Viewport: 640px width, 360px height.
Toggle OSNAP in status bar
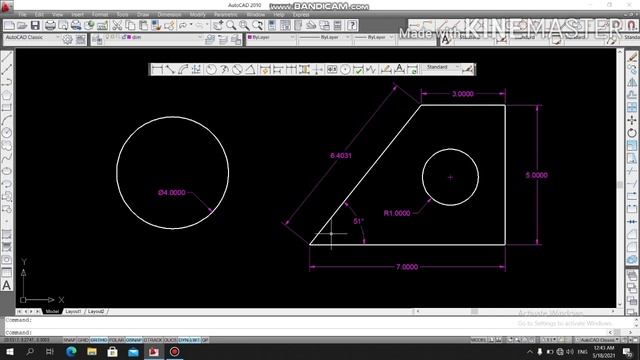tap(133, 340)
